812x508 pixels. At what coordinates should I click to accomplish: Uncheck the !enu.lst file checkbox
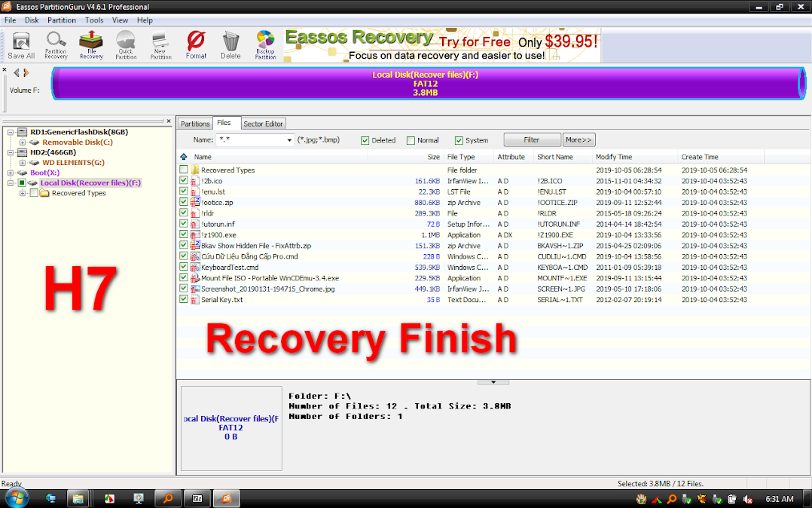(183, 191)
